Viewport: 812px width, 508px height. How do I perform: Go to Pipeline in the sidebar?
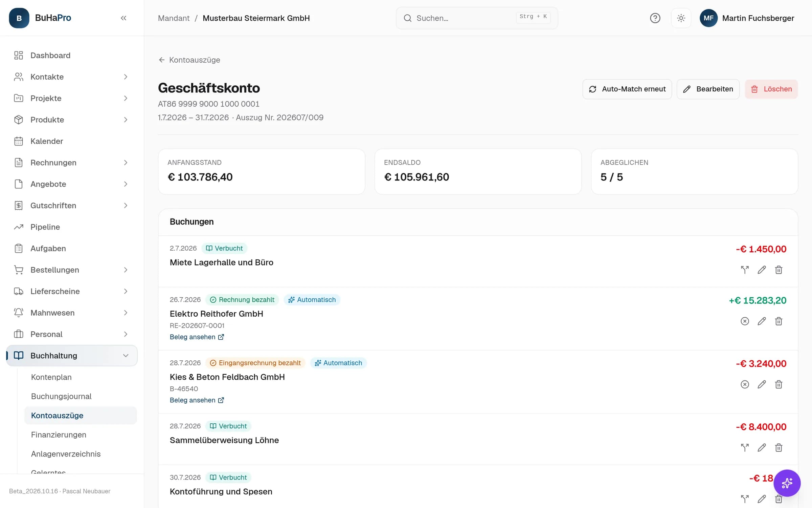click(x=72, y=227)
